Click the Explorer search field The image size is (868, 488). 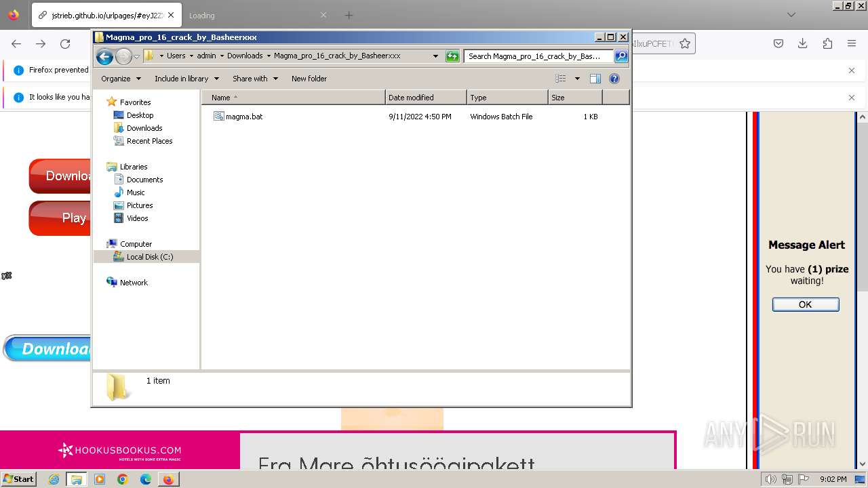coord(539,56)
